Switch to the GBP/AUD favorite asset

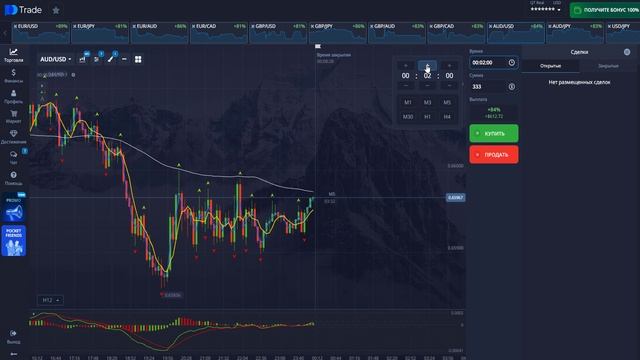point(397,33)
